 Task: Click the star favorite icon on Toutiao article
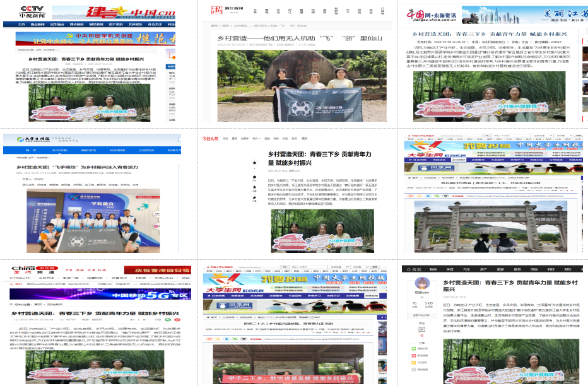tap(255, 189)
